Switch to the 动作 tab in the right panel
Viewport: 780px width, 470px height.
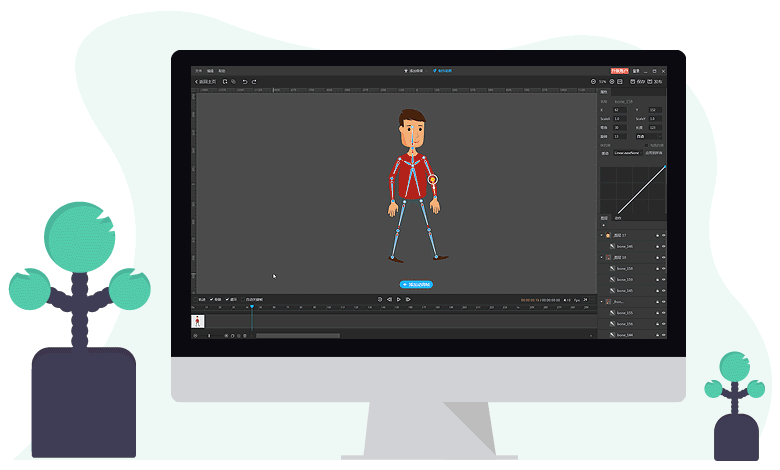[617, 217]
